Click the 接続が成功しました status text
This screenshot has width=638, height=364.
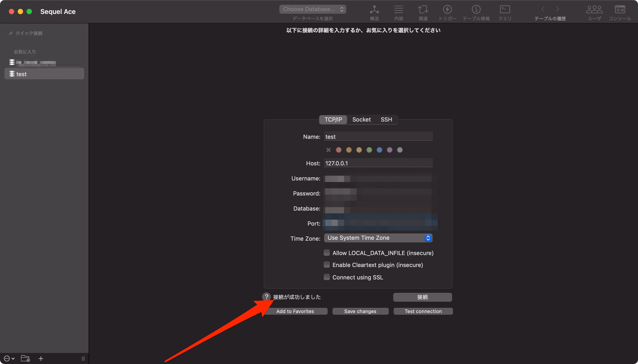(x=297, y=297)
